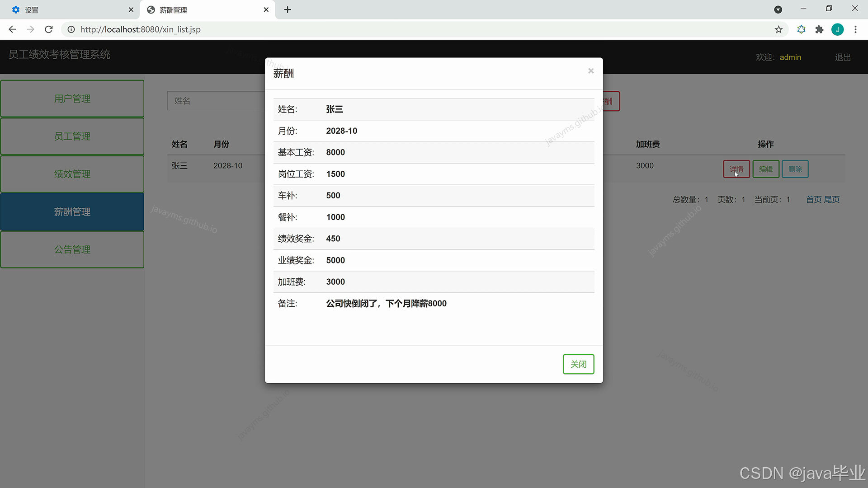Click the 详情 button for 张三
Screen dimensions: 868x488
coord(736,169)
